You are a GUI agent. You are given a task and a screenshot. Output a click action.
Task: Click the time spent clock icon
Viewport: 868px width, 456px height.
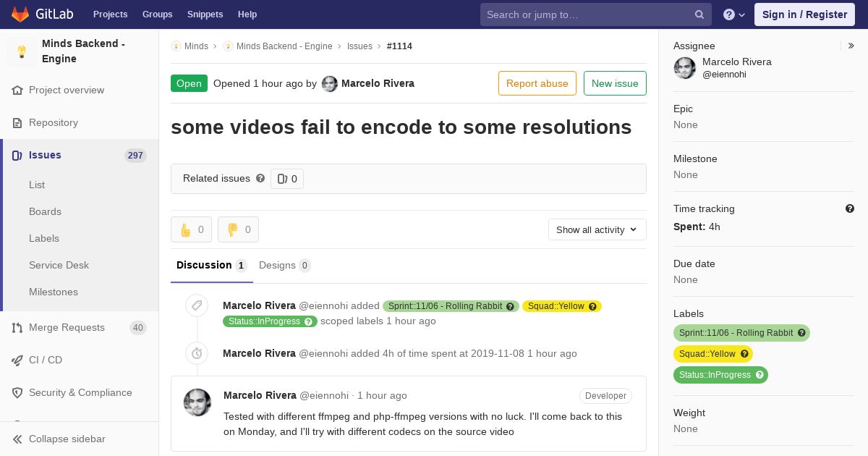(197, 353)
